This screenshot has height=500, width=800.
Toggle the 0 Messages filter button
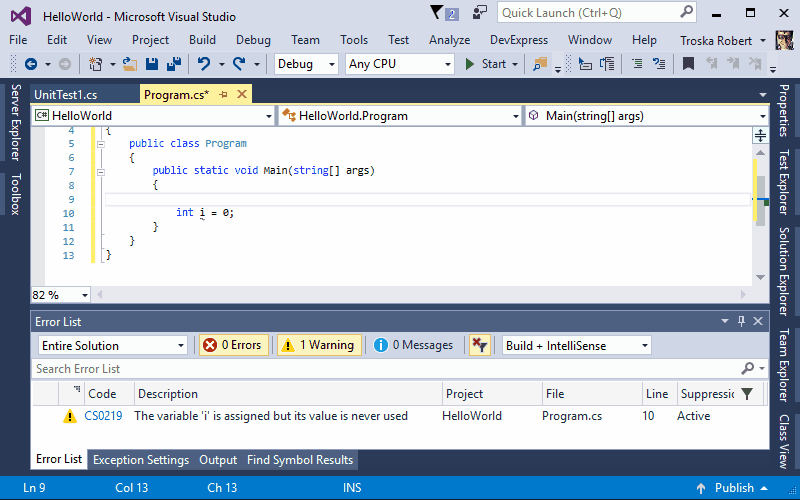[413, 345]
